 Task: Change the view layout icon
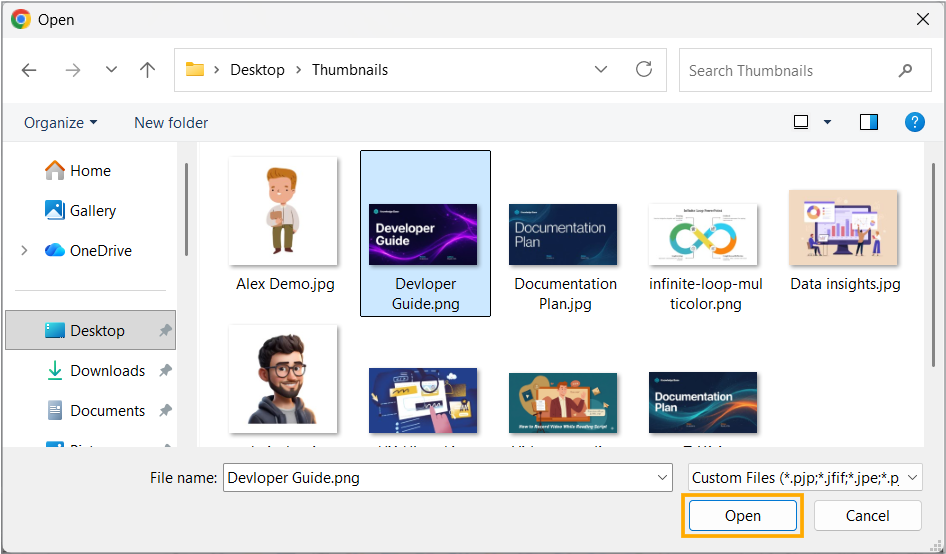click(x=801, y=122)
